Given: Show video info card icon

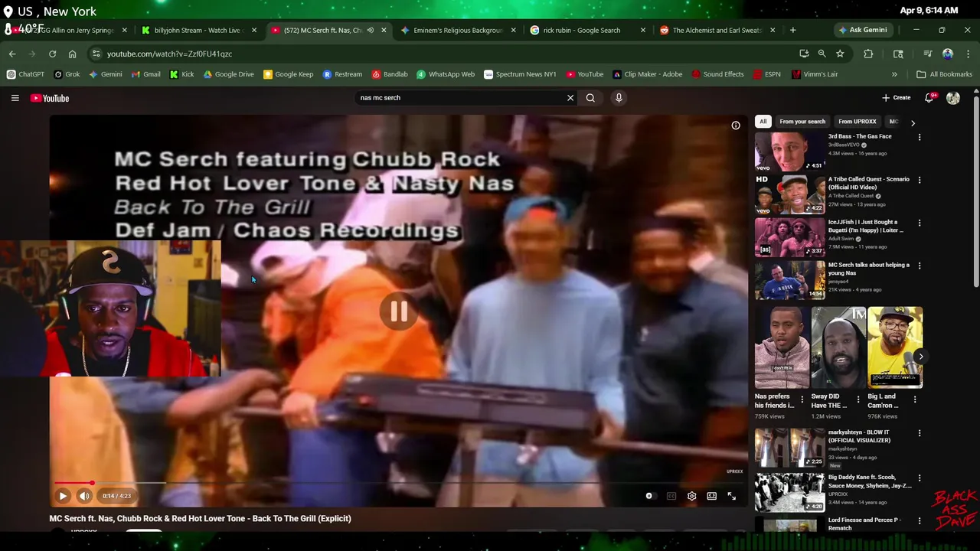Looking at the screenshot, I should coord(736,126).
